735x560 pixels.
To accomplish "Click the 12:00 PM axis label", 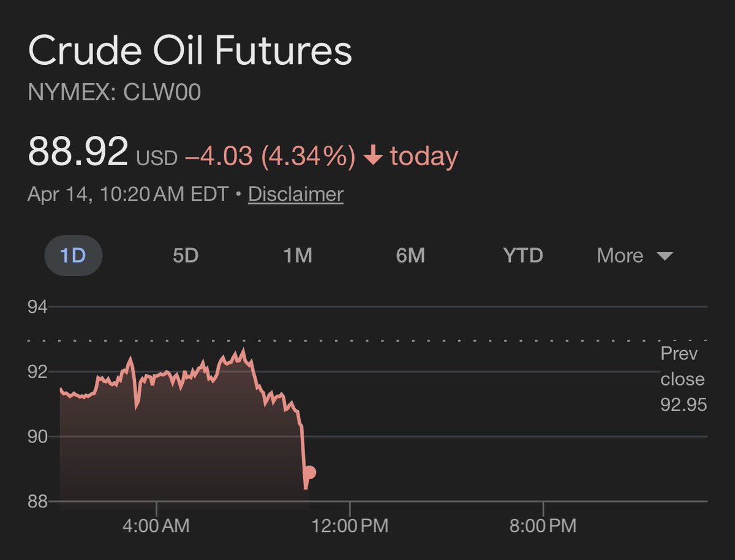I will click(350, 526).
